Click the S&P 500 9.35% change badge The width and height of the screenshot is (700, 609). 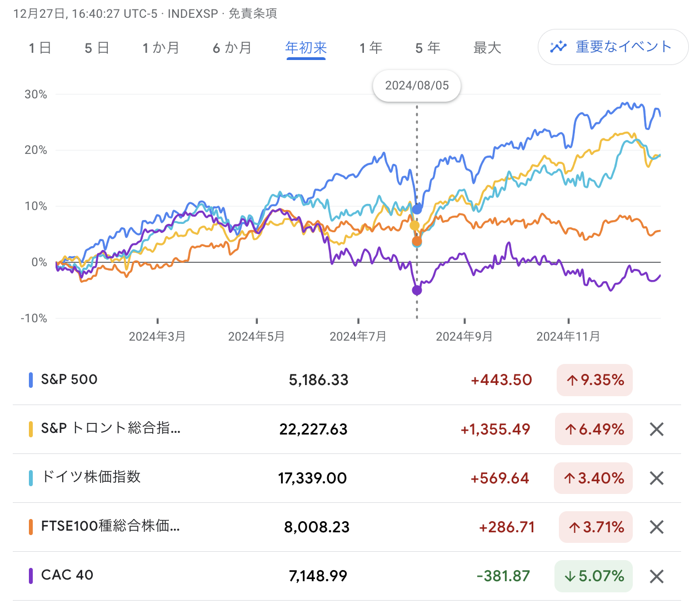point(594,380)
